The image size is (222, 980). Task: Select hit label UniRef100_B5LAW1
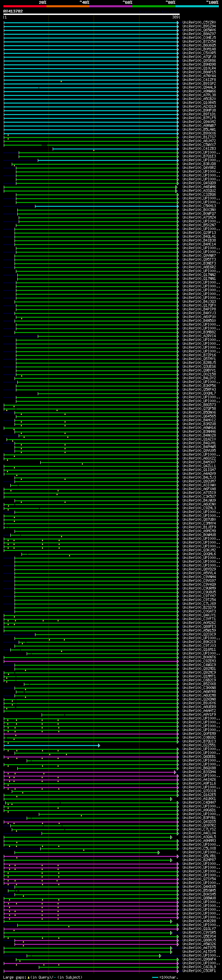pyautogui.click(x=199, y=129)
